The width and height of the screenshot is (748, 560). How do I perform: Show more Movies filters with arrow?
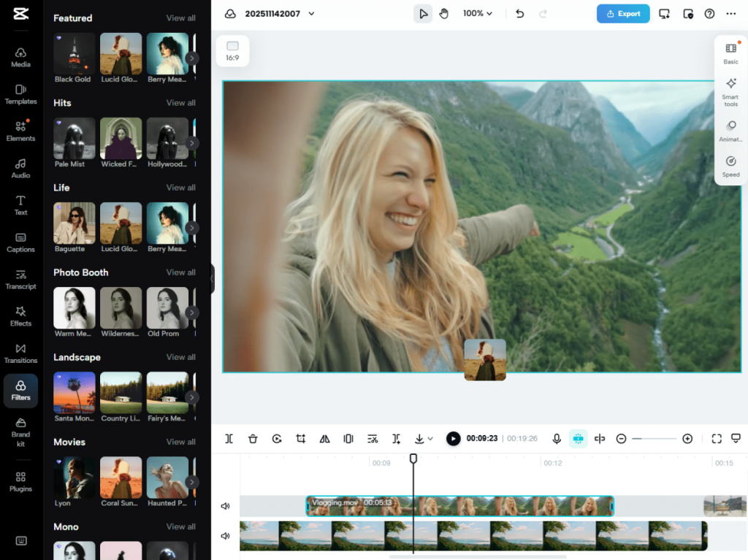coord(192,482)
